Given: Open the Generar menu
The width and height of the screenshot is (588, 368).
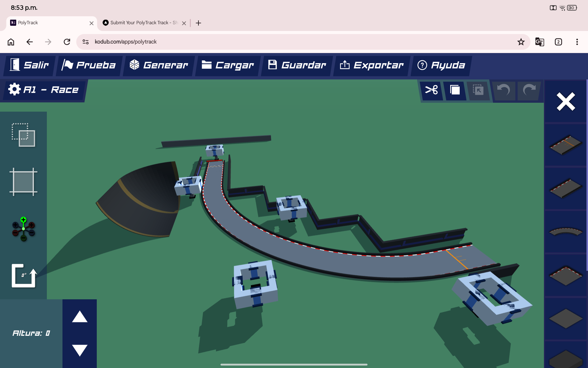Looking at the screenshot, I should [159, 65].
